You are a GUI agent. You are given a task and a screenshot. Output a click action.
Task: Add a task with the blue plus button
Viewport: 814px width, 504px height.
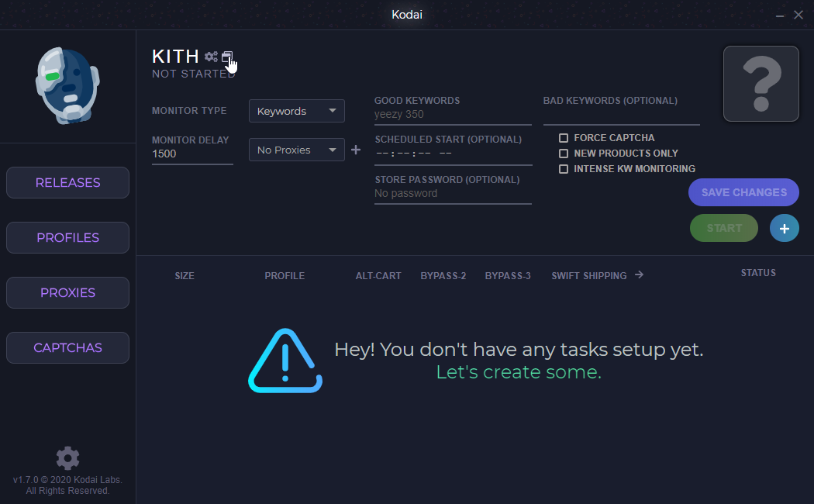pos(784,228)
